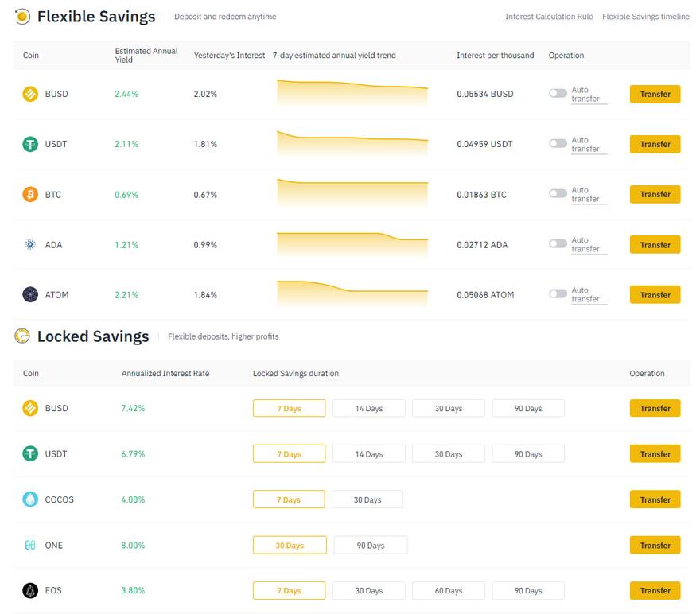Toggle Auto transfer for ATOM
The width and height of the screenshot is (700, 614).
[558, 293]
